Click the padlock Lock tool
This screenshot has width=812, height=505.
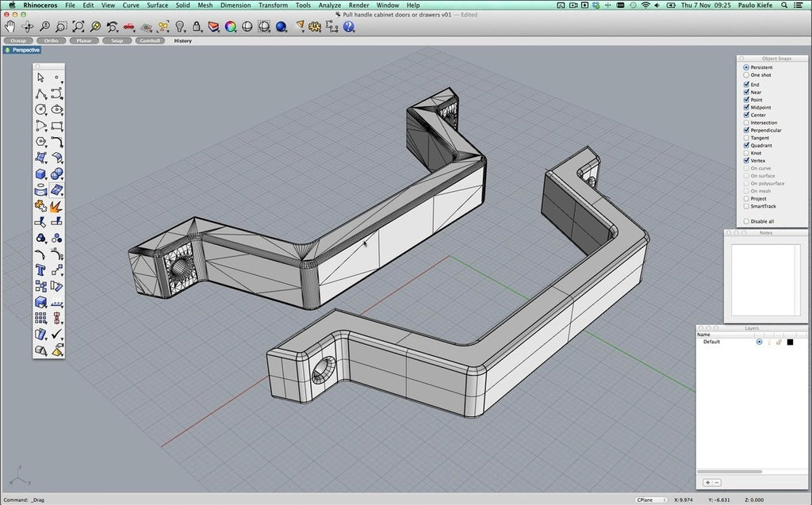click(197, 26)
